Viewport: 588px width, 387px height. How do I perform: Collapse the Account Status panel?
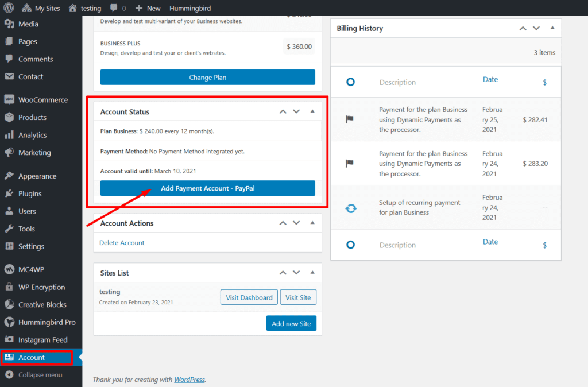tap(312, 111)
